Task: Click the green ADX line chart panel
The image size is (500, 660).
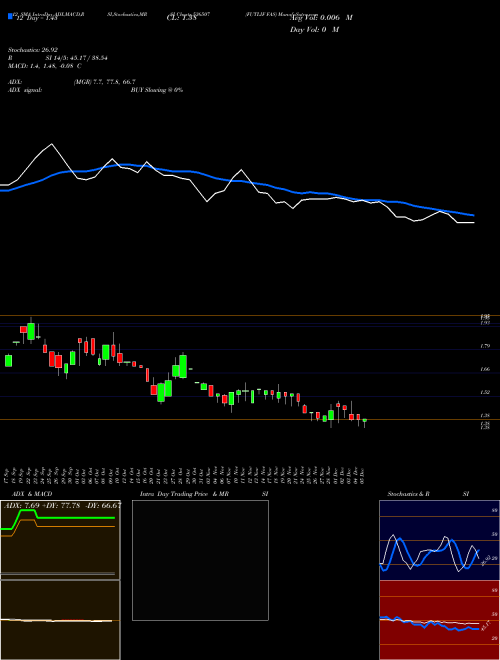Action: (60, 540)
